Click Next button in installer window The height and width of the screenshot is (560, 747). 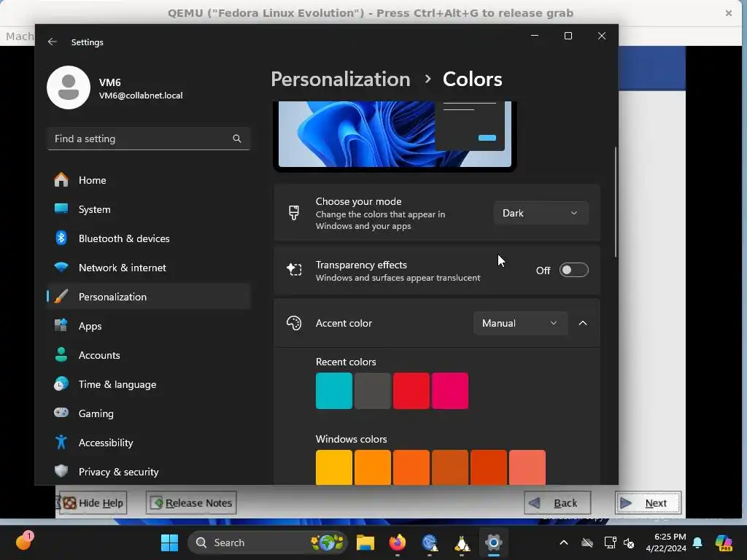coord(648,503)
